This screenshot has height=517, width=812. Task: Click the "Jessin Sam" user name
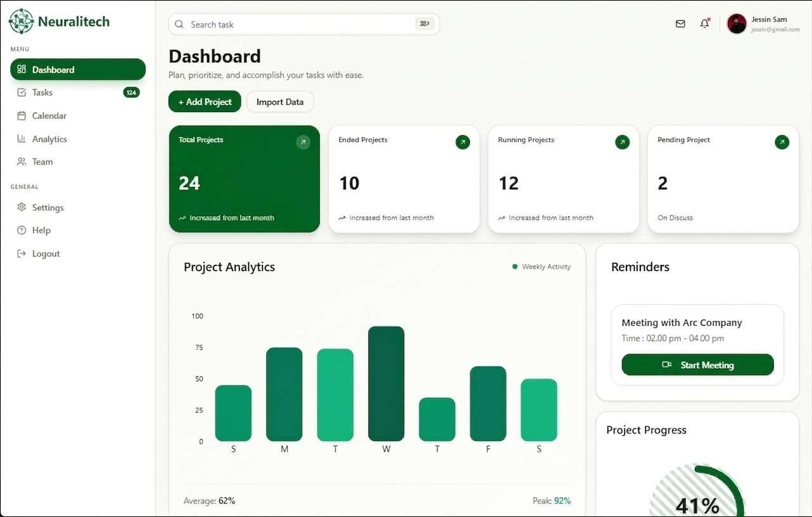point(770,20)
